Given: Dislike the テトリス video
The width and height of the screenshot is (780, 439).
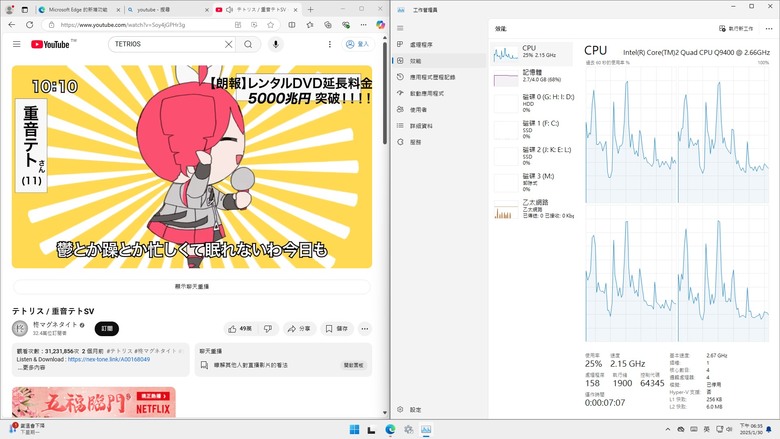Looking at the screenshot, I should [x=268, y=329].
